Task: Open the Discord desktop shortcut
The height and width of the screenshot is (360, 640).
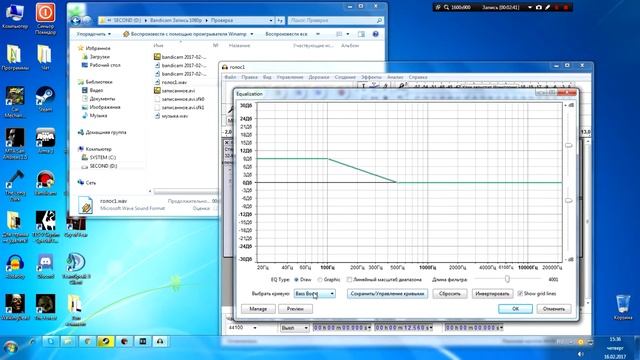Action: (x=45, y=267)
